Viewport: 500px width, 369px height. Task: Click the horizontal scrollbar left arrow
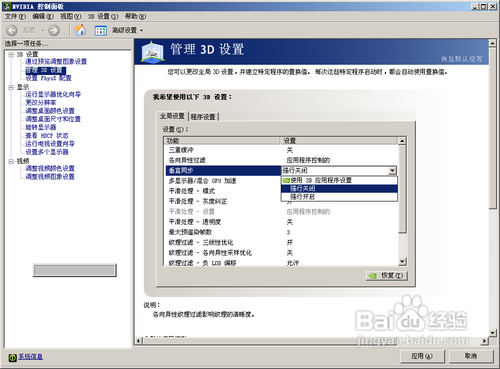click(x=139, y=341)
